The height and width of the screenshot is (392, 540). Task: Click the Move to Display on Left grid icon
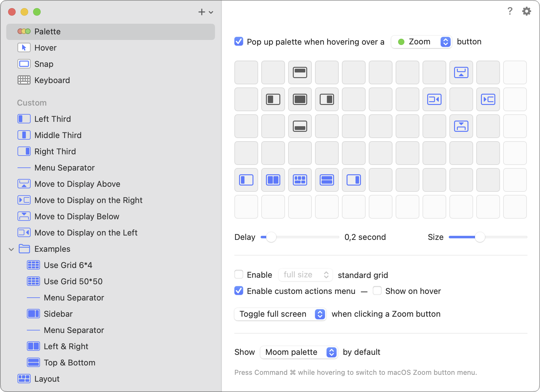tap(434, 99)
